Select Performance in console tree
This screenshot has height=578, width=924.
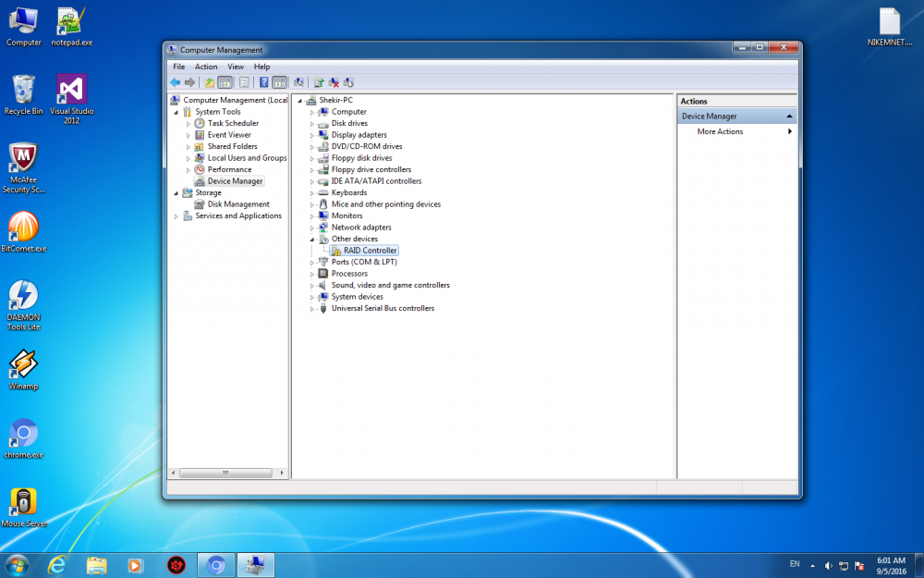tap(229, 169)
